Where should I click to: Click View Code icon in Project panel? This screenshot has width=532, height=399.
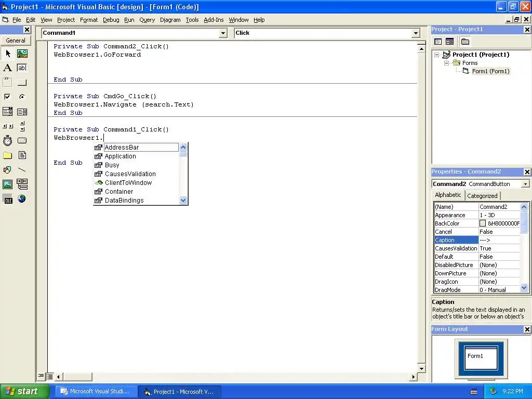point(438,42)
